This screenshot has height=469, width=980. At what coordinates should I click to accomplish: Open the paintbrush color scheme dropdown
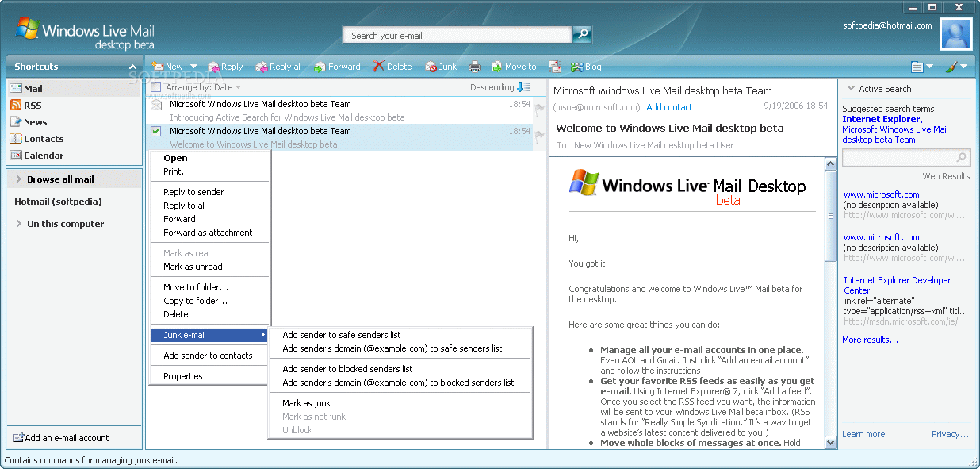(957, 67)
